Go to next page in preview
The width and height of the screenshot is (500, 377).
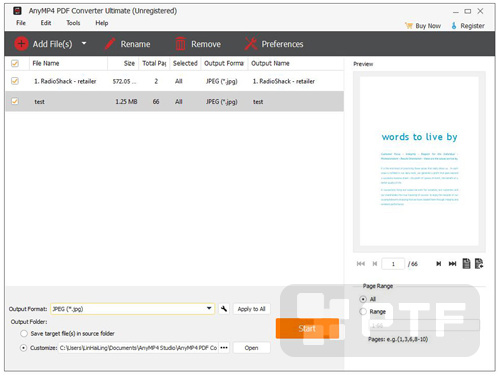[x=439, y=264]
